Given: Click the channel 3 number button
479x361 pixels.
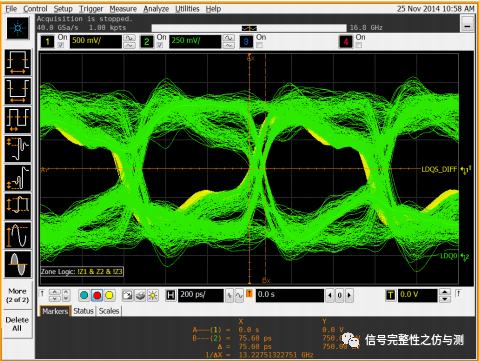Looking at the screenshot, I should pos(246,42).
